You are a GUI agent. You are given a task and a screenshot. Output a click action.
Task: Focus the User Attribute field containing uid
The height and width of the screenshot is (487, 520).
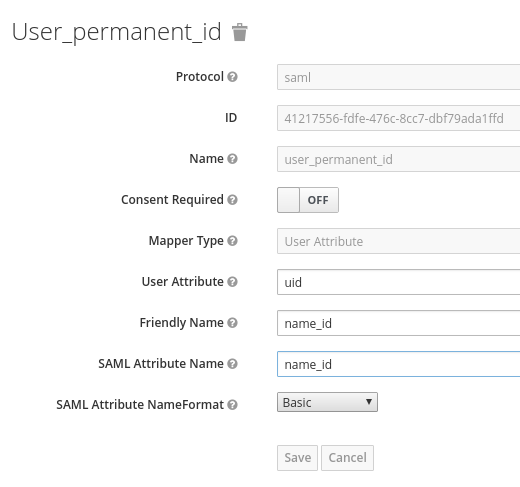[398, 282]
